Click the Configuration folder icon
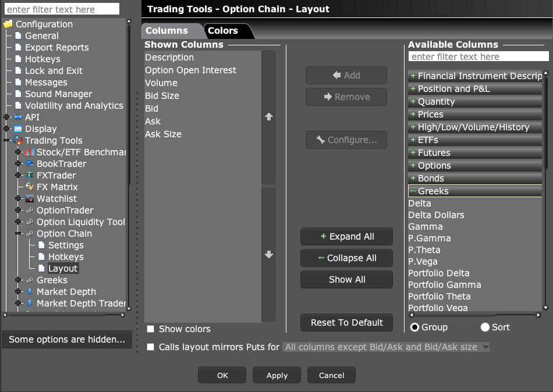Image resolution: width=553 pixels, height=392 pixels. coord(8,24)
